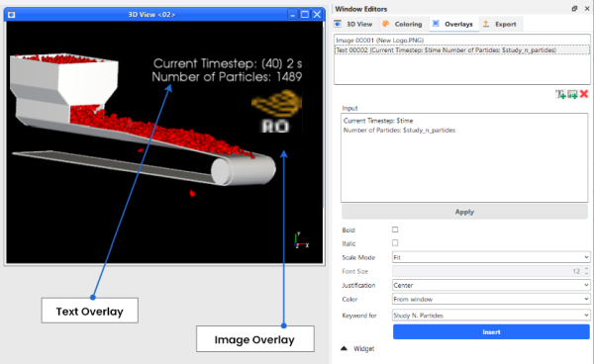
Task: Enable the Bold checkbox
Action: 395,229
